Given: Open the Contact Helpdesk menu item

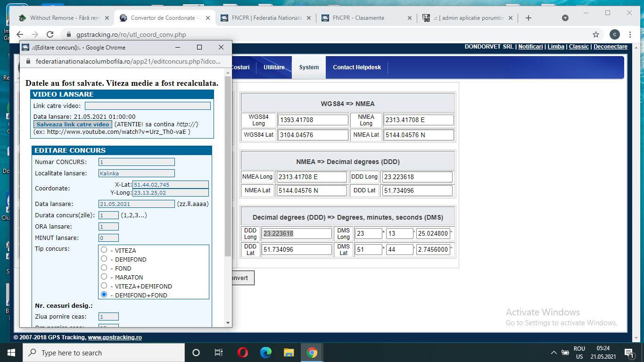Looking at the screenshot, I should [x=357, y=67].
